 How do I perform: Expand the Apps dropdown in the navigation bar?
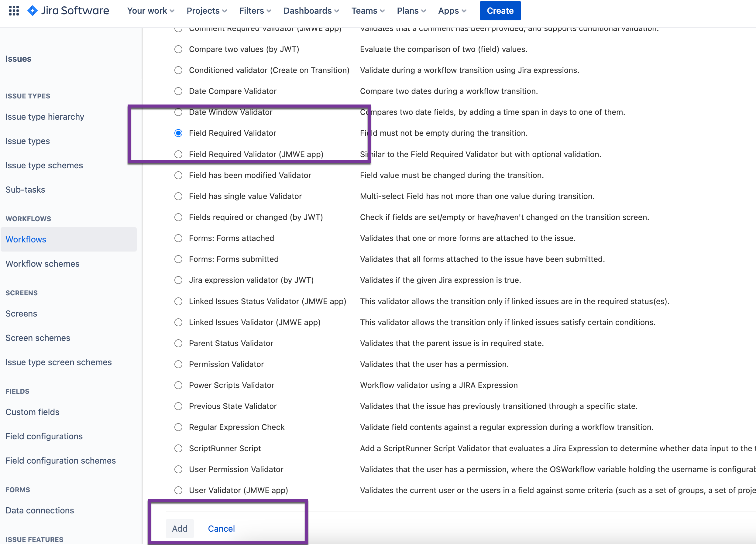coord(452,11)
